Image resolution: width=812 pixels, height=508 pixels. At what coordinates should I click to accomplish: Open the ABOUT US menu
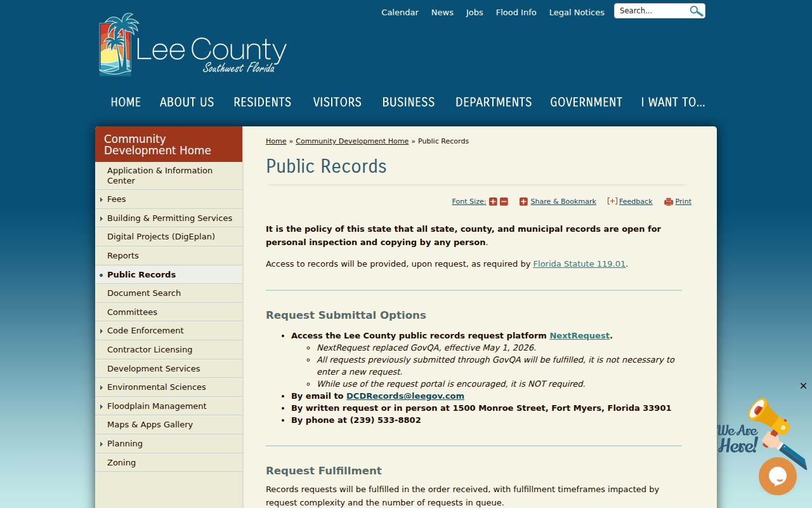tap(187, 102)
